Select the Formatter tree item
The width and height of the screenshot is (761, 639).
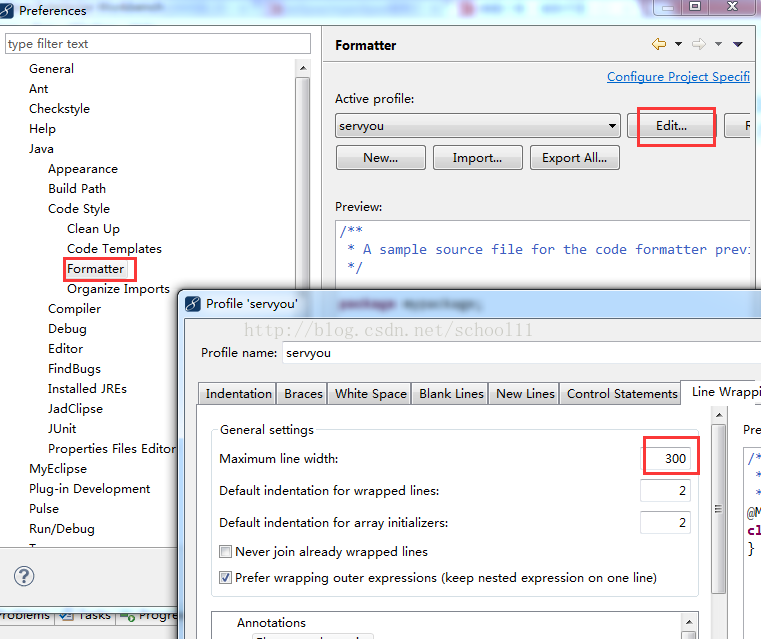pyautogui.click(x=96, y=268)
